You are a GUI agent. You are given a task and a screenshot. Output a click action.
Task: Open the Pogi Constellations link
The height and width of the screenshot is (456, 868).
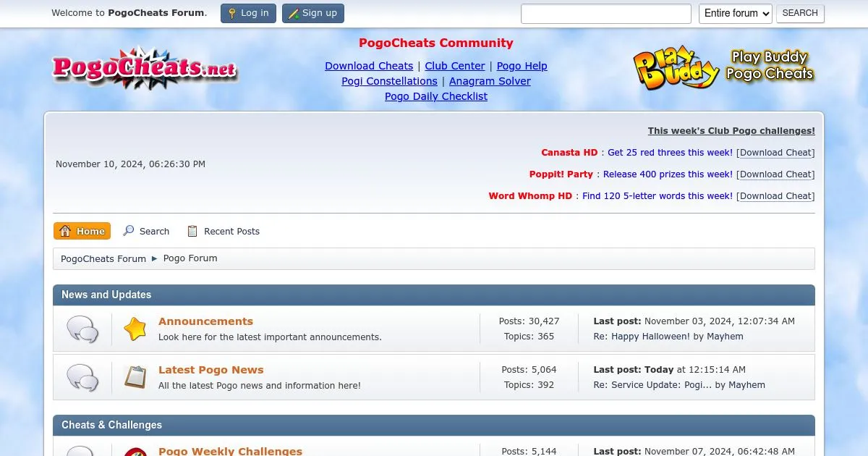[389, 81]
